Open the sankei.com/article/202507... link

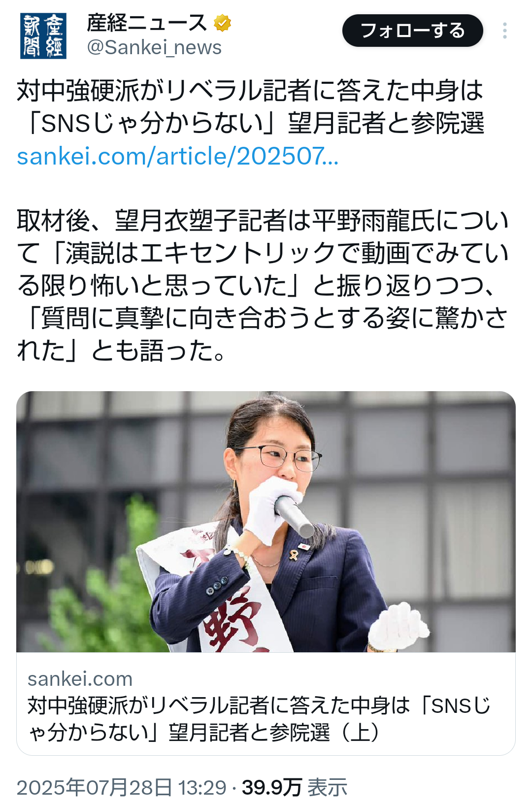[x=177, y=156]
